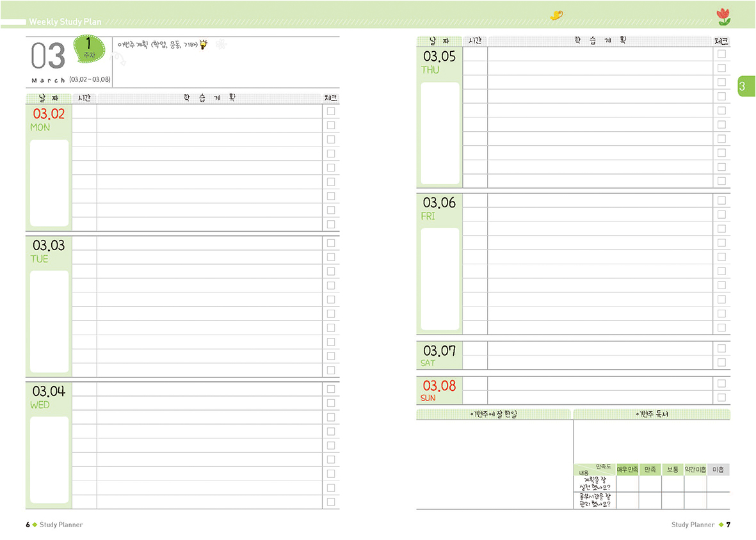Screen dimensions: 756x540
Task: Click the yellow bird icon in header
Action: (x=556, y=15)
